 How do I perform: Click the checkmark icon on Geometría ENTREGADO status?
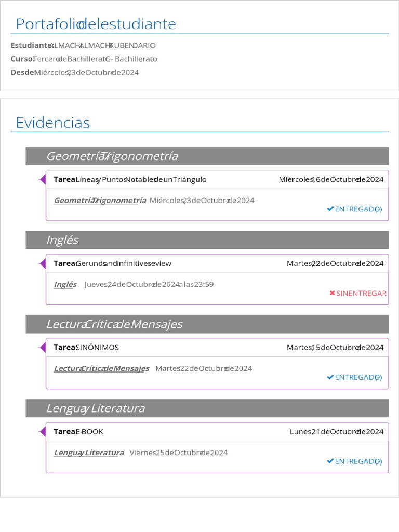(x=330, y=209)
